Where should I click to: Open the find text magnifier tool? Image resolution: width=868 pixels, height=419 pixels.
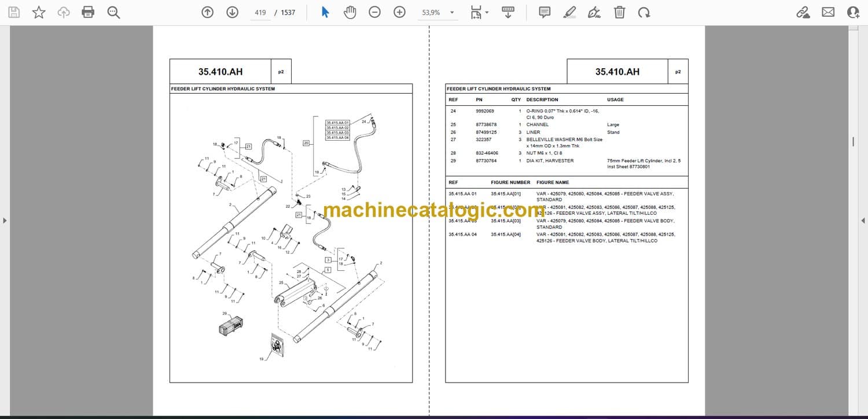[x=113, y=12]
